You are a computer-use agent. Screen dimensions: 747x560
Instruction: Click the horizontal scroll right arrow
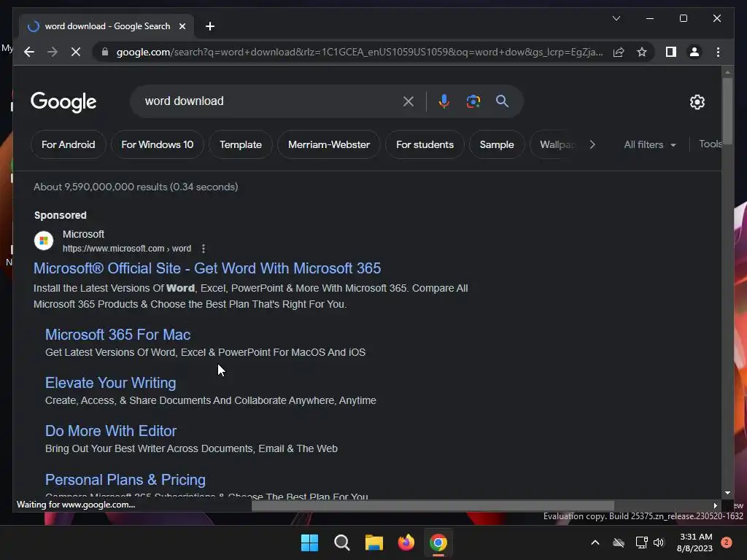pyautogui.click(x=715, y=505)
